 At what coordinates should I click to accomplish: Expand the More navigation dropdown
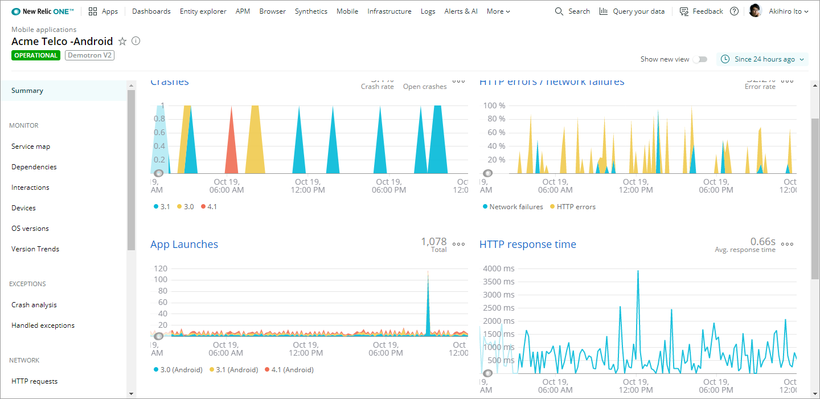pos(498,11)
